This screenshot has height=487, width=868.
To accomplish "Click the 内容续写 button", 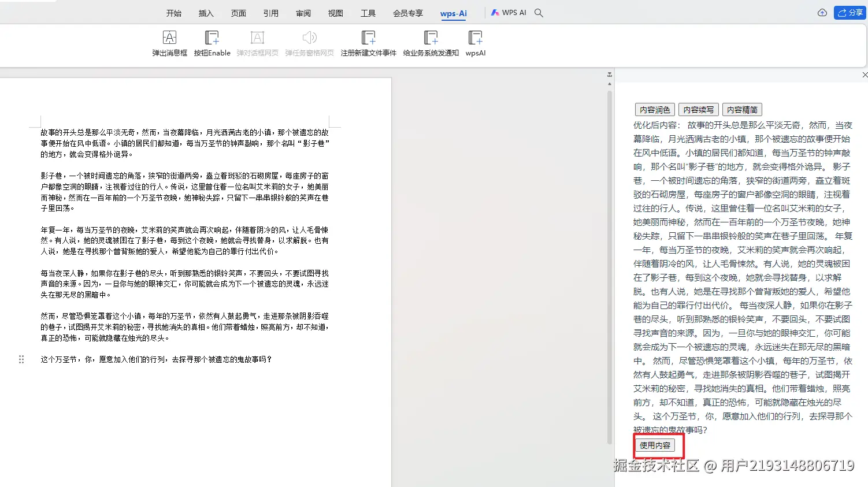I will 699,110.
